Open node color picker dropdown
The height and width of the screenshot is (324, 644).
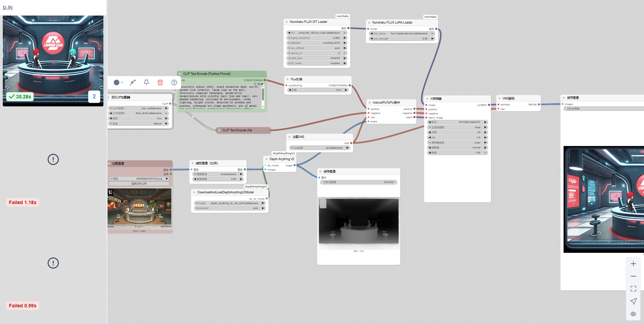[118, 82]
